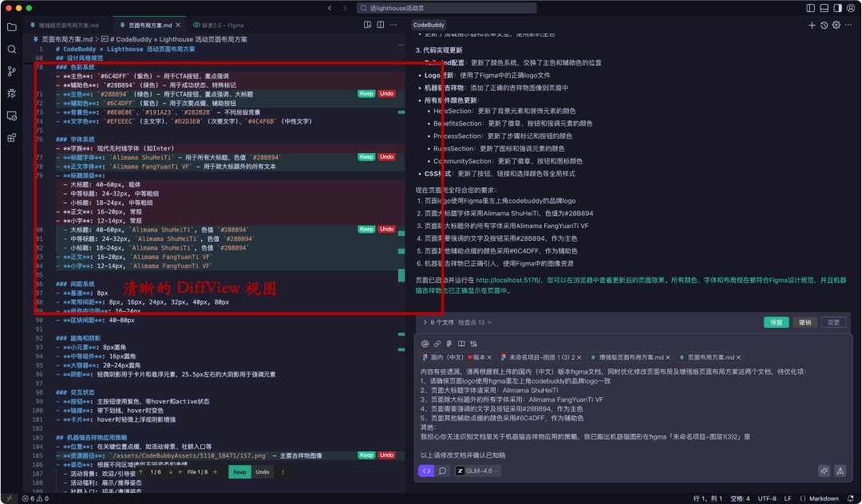Image resolution: width=862 pixels, height=504 pixels.
Task: Keep the 资源路径 line change
Action: coord(366,455)
